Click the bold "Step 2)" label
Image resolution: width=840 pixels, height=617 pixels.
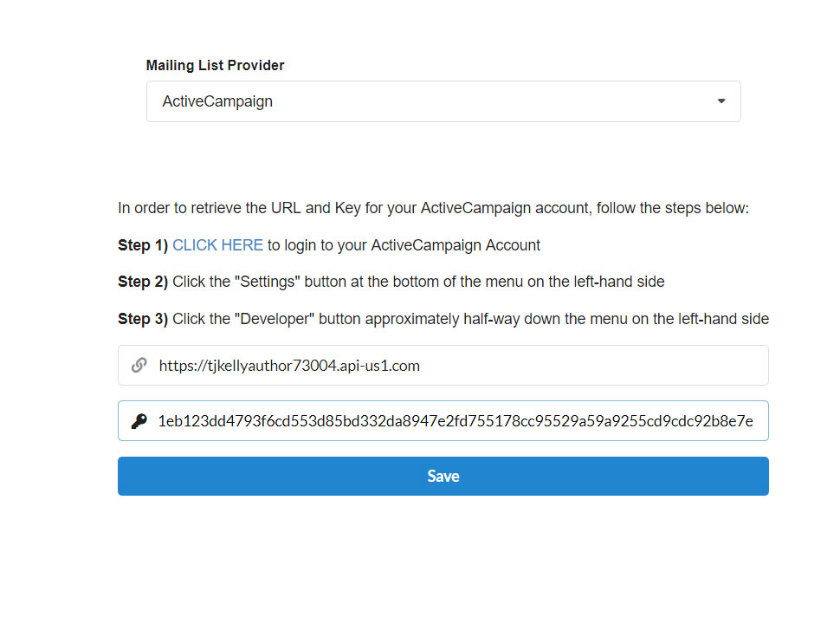(143, 282)
